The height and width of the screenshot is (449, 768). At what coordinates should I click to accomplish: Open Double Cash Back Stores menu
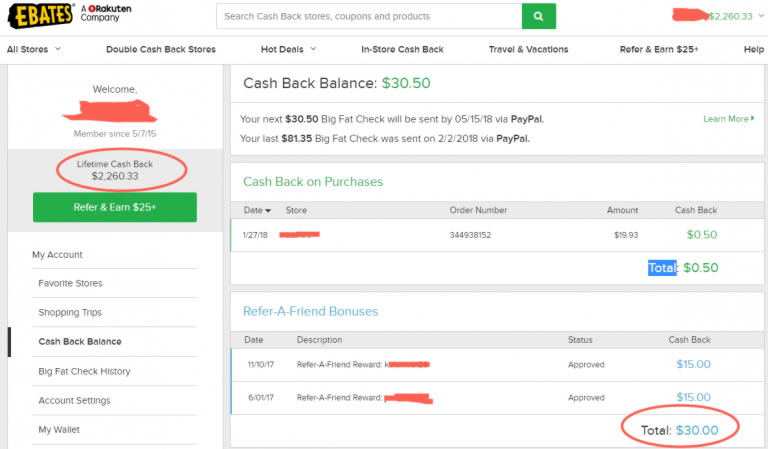pyautogui.click(x=160, y=49)
